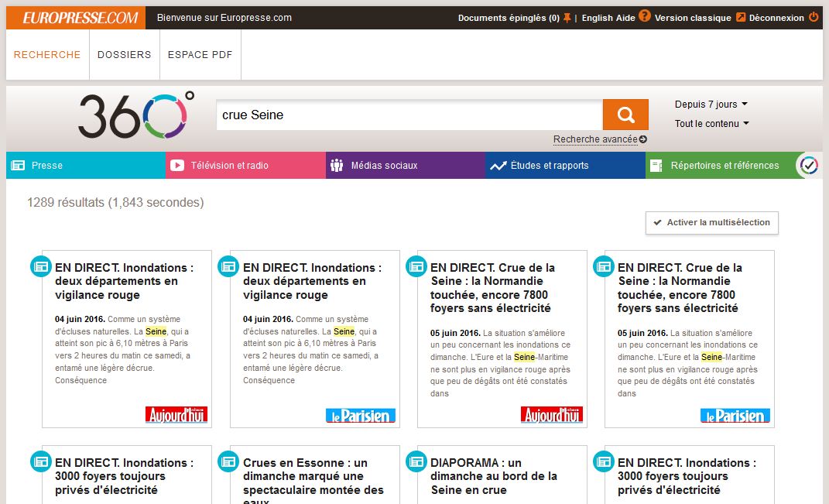Select the ESPACE PDF tab
This screenshot has width=829, height=504.
point(200,54)
